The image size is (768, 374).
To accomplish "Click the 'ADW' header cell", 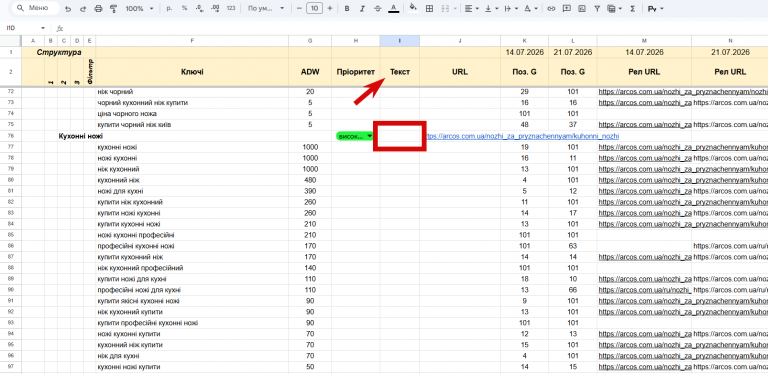I will tap(310, 72).
